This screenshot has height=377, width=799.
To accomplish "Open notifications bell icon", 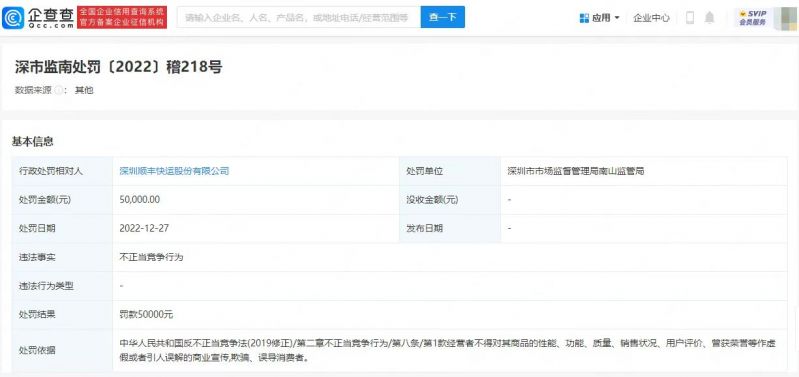I will pos(709,18).
